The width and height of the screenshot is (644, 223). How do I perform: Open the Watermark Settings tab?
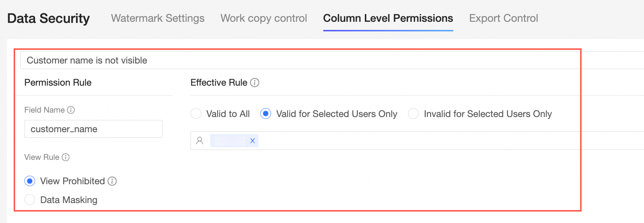click(158, 18)
